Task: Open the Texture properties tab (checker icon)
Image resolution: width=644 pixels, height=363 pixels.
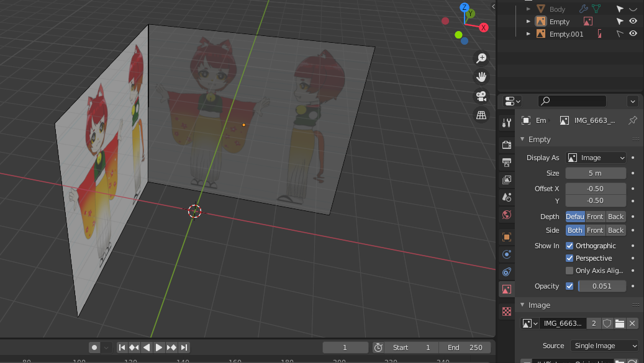Action: (506, 311)
